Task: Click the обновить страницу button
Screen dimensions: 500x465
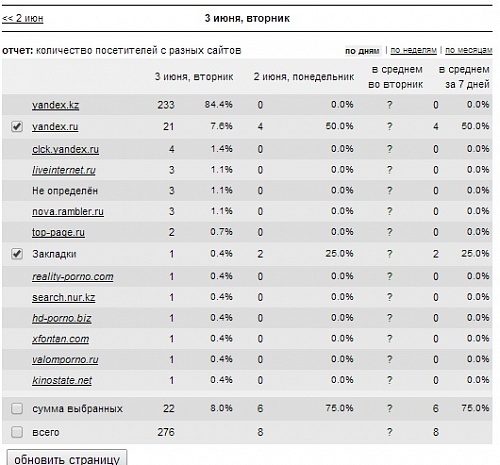Action: (x=67, y=459)
